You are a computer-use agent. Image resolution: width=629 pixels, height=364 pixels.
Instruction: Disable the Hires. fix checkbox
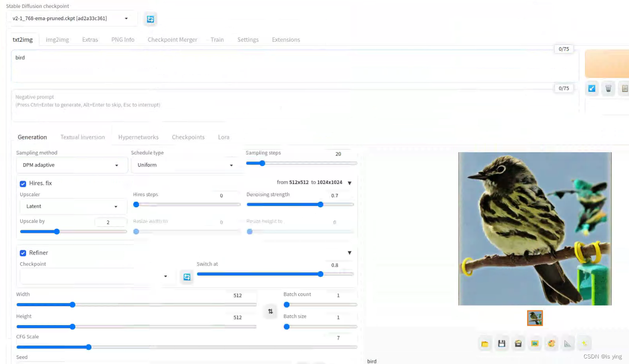pos(23,183)
